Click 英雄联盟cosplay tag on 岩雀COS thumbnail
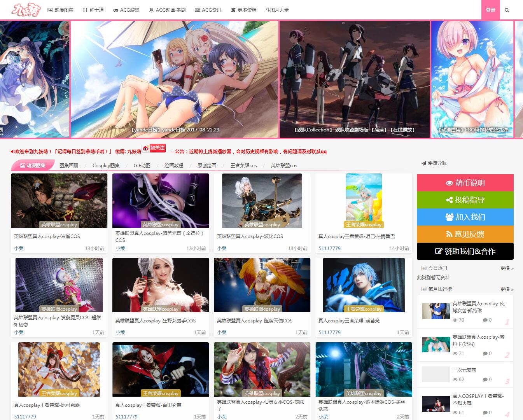 (x=59, y=224)
